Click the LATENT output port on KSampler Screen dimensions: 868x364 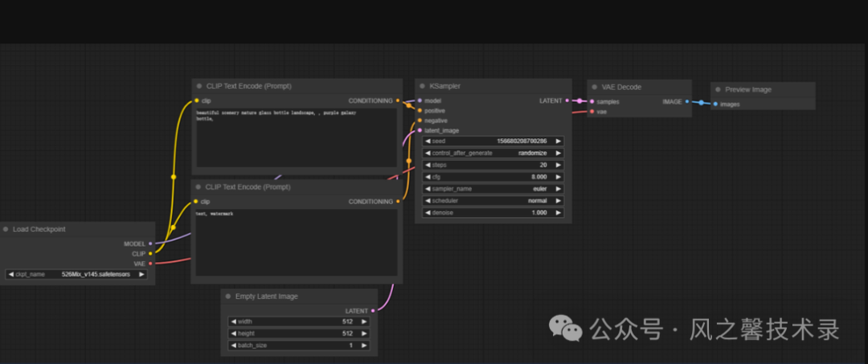pos(567,100)
